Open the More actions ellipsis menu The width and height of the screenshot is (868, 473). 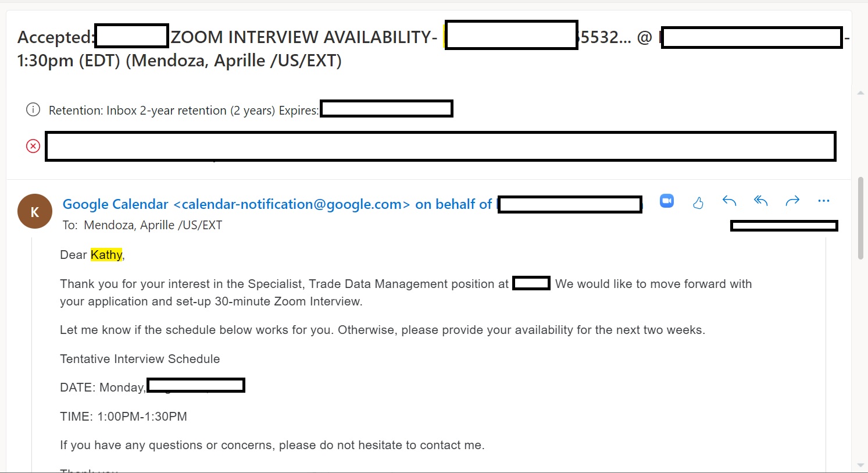(x=823, y=201)
